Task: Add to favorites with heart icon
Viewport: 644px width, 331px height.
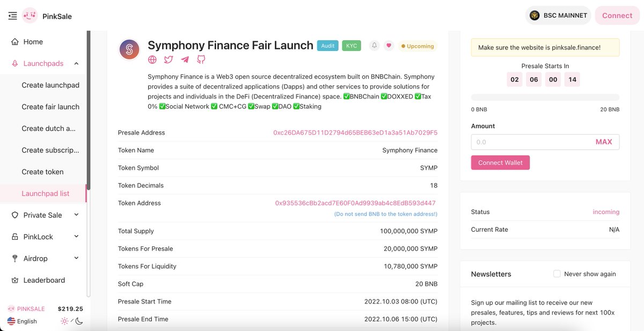Action: click(389, 46)
